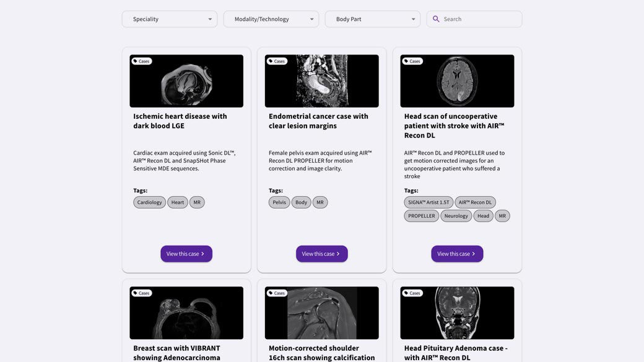Click the MR tag on heart disease card
Screen dimensions: 644x362
(197, 202)
